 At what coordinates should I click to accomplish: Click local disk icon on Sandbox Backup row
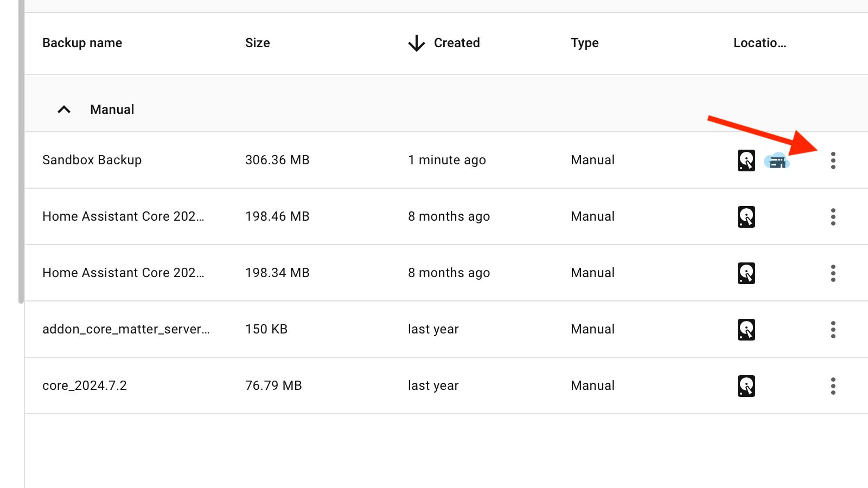coord(746,160)
